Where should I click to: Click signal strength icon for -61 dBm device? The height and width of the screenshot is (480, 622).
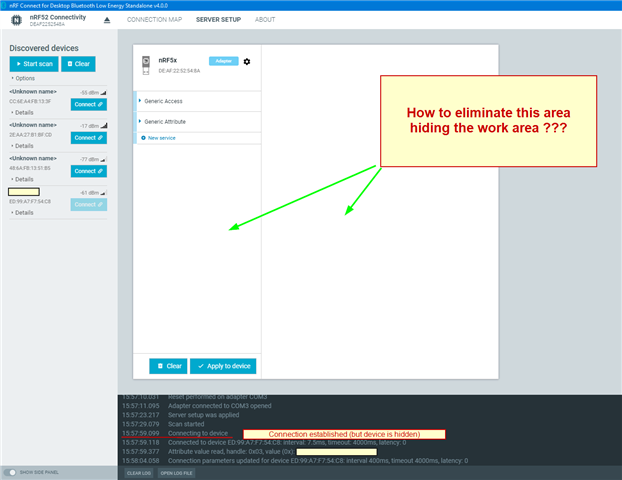104,192
